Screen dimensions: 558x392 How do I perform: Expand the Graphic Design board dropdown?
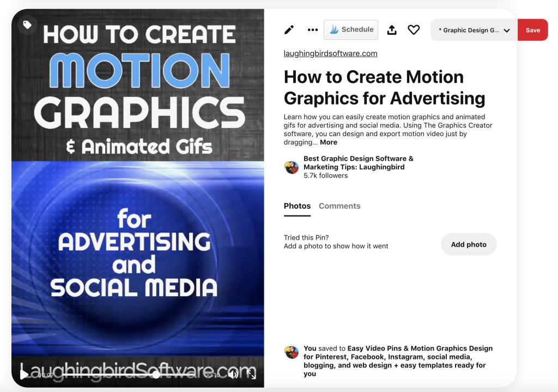[474, 30]
